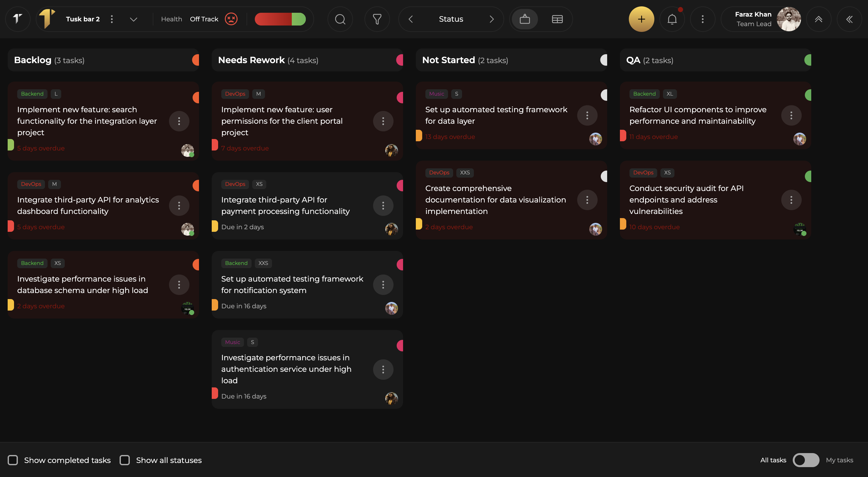Open the search icon in the toolbar
868x477 pixels.
click(x=340, y=19)
